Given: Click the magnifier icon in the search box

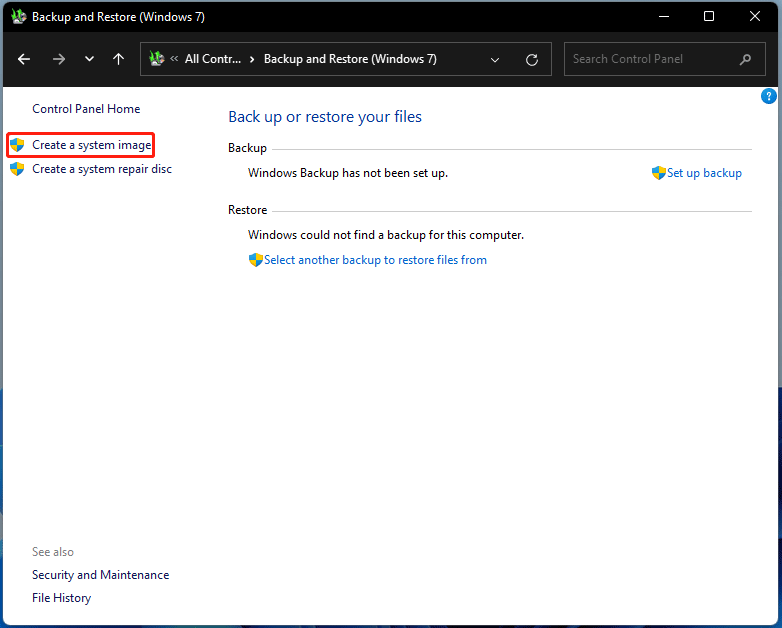Looking at the screenshot, I should 745,60.
